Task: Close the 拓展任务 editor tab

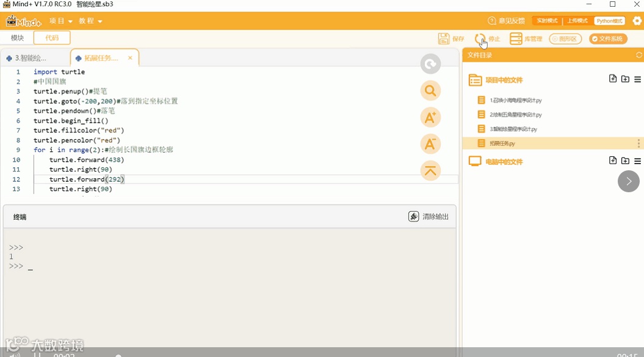Action: [130, 58]
